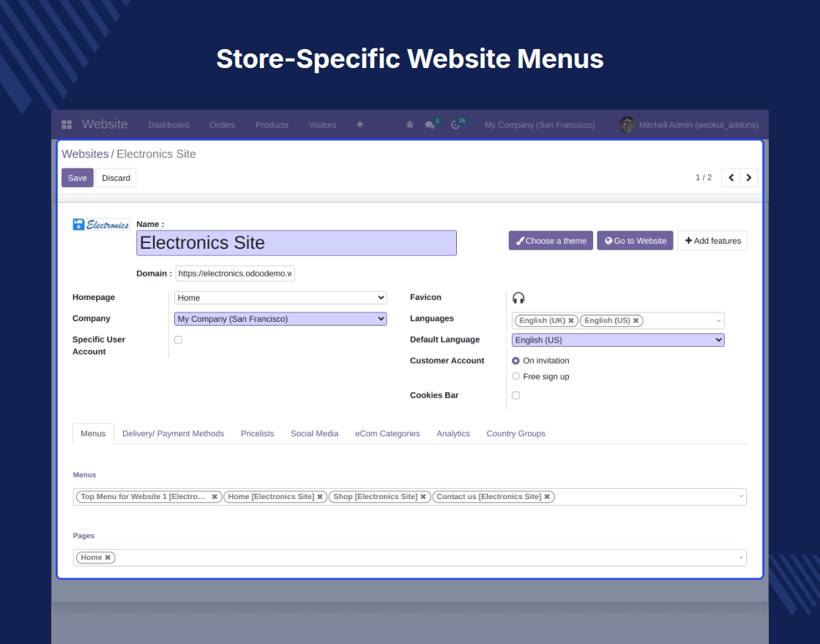Click Add features button
Screen dimensions: 820x644
pos(712,241)
